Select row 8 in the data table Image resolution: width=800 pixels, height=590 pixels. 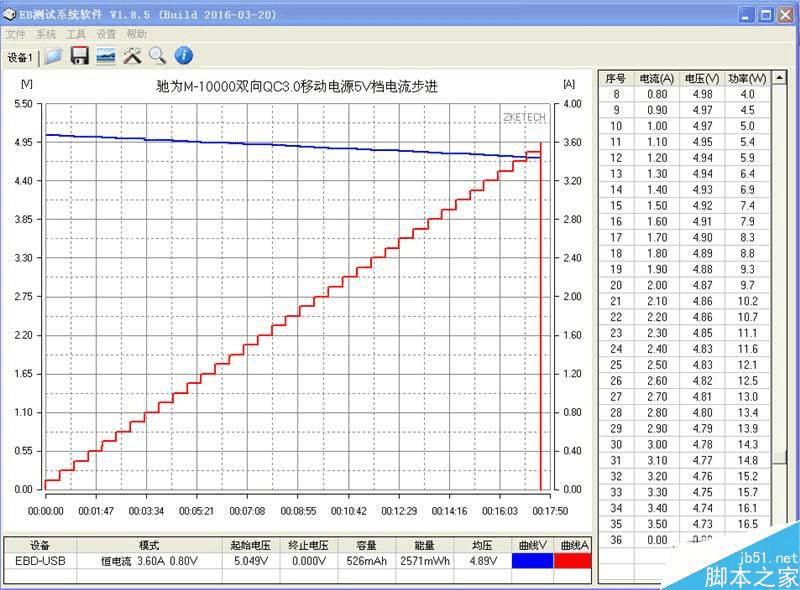[x=684, y=94]
